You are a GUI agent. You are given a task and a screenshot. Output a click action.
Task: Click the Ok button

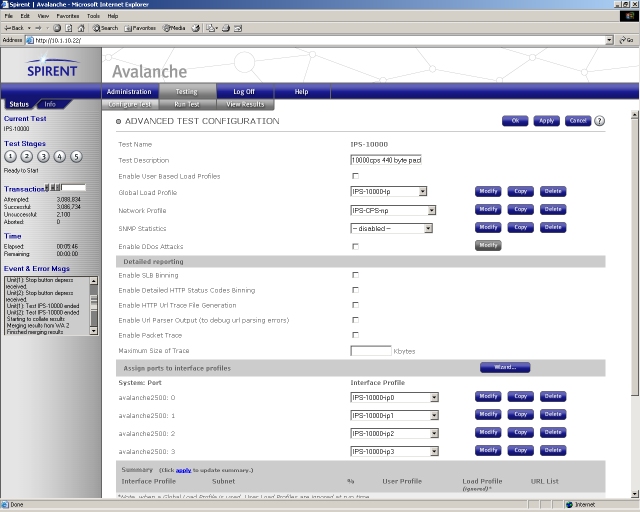coord(515,121)
